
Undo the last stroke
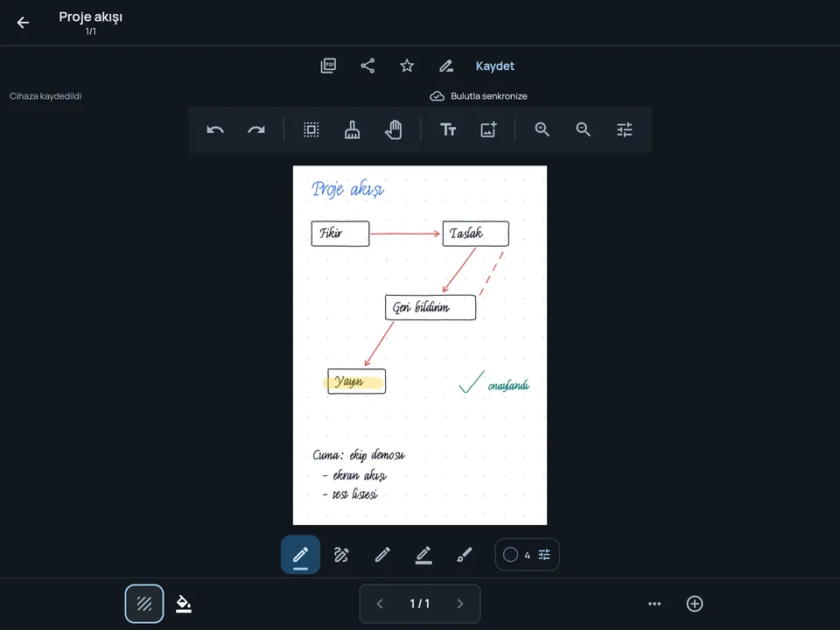tap(215, 129)
